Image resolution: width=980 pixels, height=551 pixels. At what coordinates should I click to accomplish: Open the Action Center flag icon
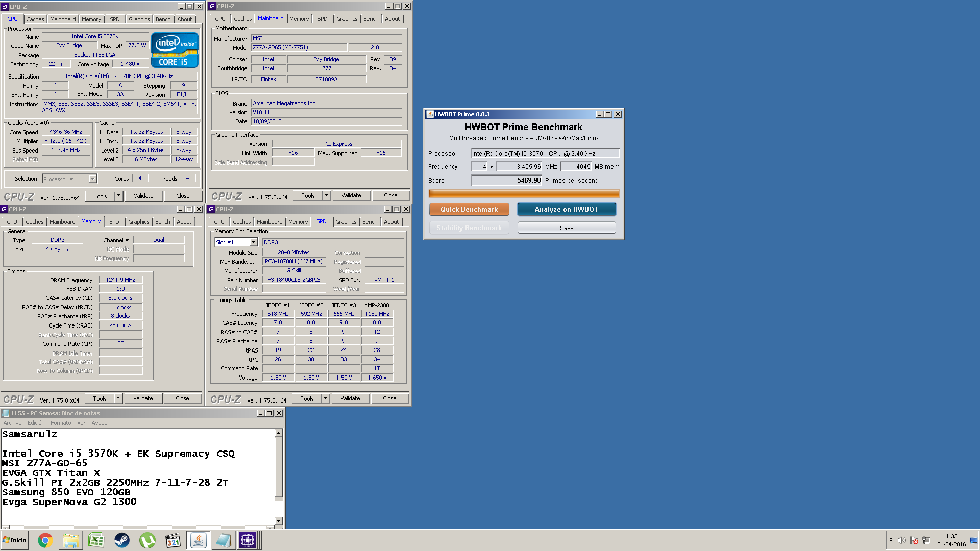[914, 540]
